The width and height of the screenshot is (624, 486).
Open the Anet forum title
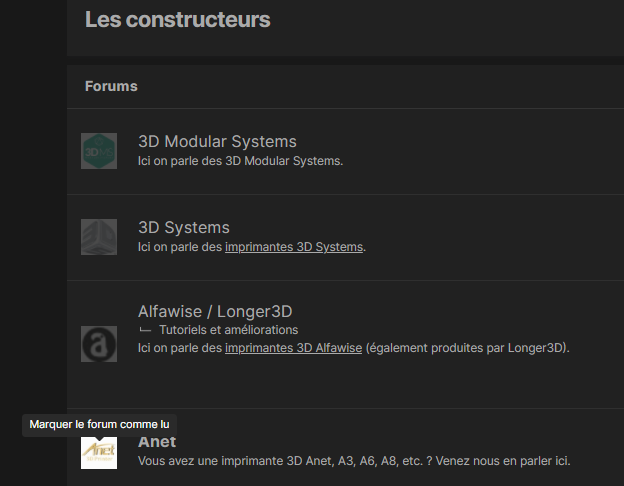click(157, 442)
